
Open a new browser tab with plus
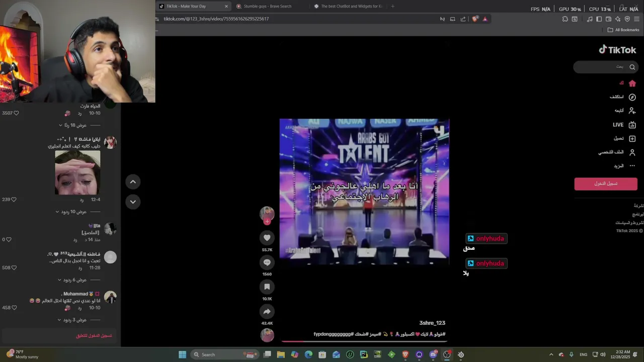[392, 6]
